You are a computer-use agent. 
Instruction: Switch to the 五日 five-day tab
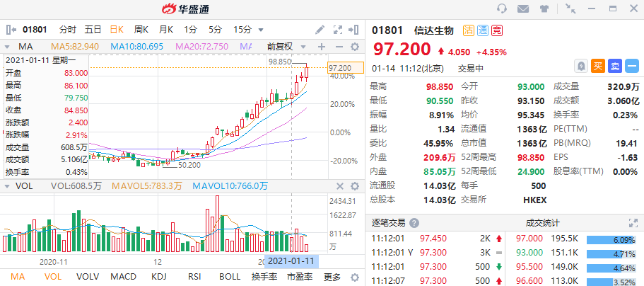(x=93, y=30)
